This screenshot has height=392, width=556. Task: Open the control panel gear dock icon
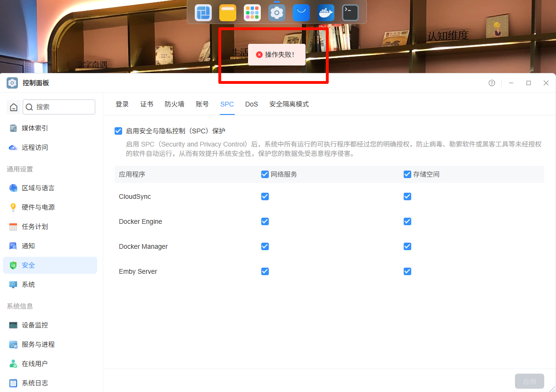(276, 13)
